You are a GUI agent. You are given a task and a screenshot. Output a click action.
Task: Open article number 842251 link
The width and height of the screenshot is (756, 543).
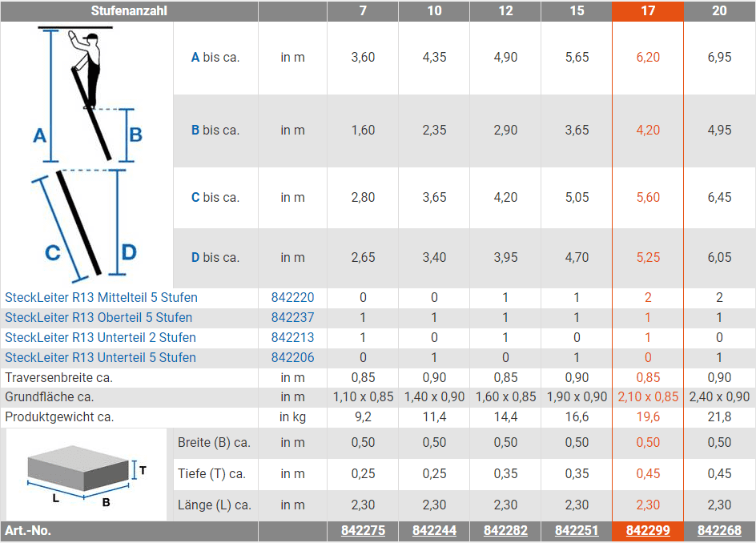(x=577, y=530)
